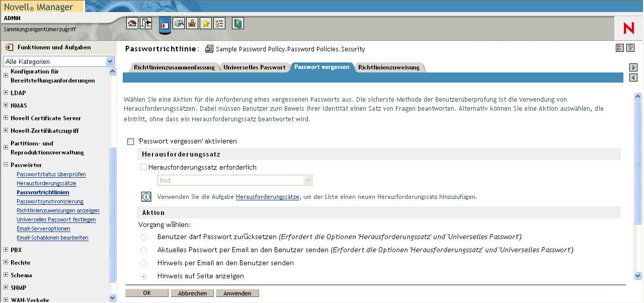Open Favorites via the star icon
Screen dimensions: 644x303
point(205,23)
